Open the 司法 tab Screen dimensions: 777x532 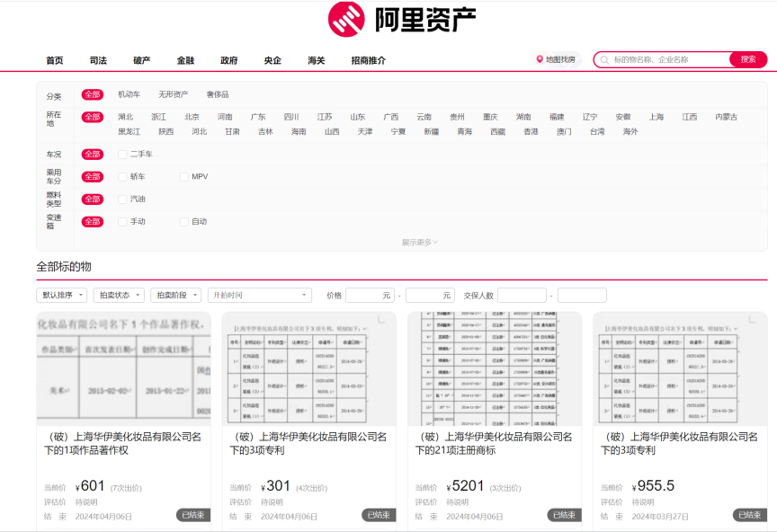point(98,60)
